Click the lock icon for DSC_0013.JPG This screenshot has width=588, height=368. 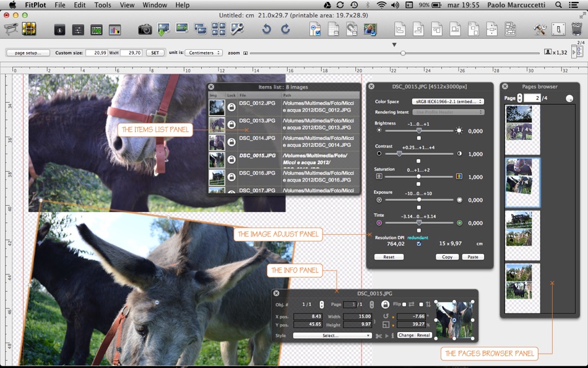[x=231, y=125]
